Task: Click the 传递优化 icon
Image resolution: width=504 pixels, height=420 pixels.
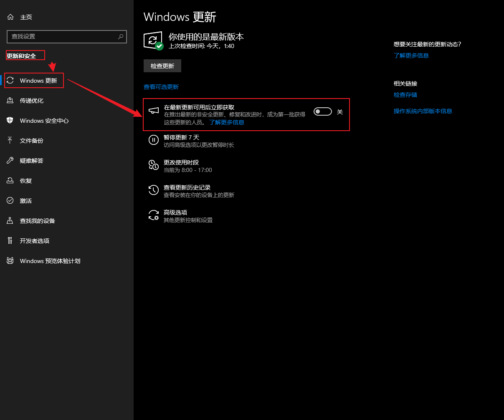Action: tap(10, 101)
